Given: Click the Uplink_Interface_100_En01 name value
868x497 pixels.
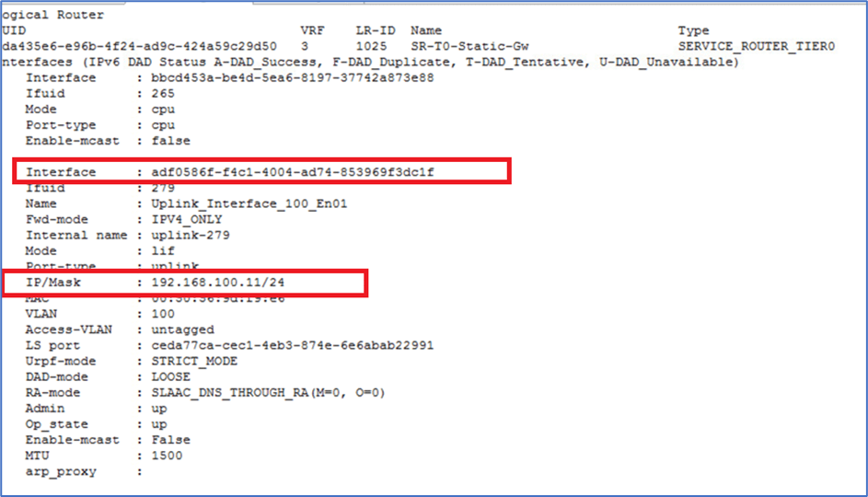Looking at the screenshot, I should [249, 203].
